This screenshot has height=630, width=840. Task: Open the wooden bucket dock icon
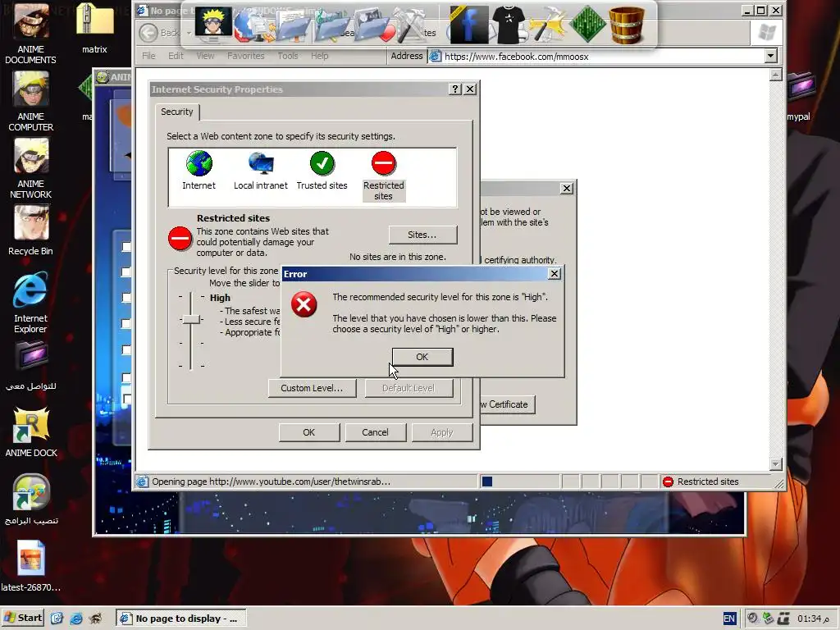(626, 25)
